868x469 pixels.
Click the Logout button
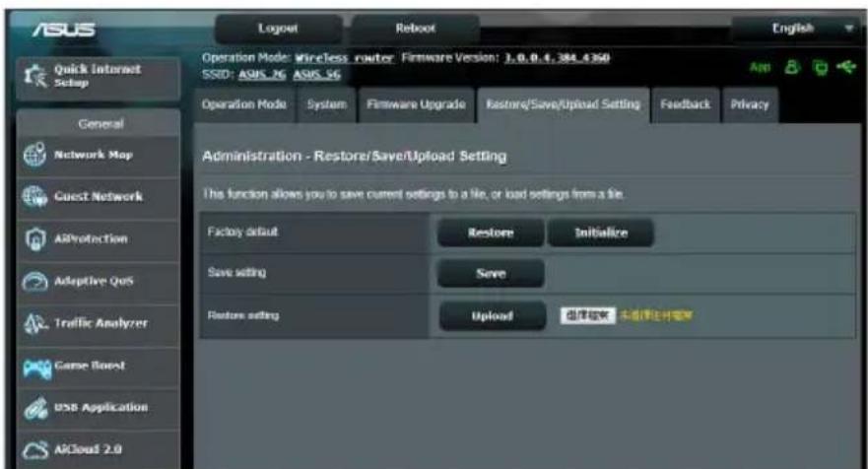pos(278,29)
